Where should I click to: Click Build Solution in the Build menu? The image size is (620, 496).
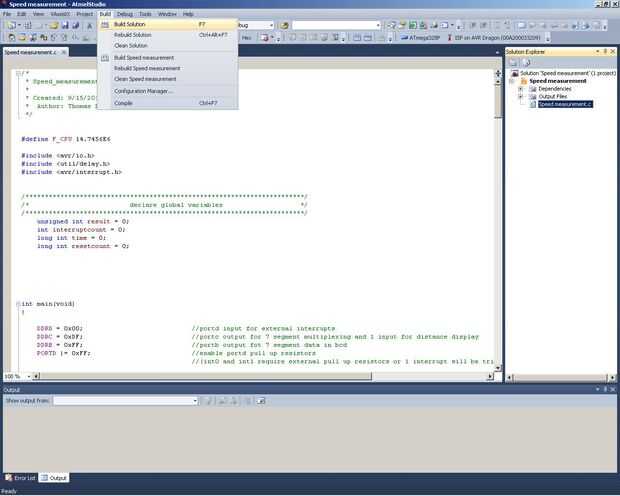tap(168, 25)
